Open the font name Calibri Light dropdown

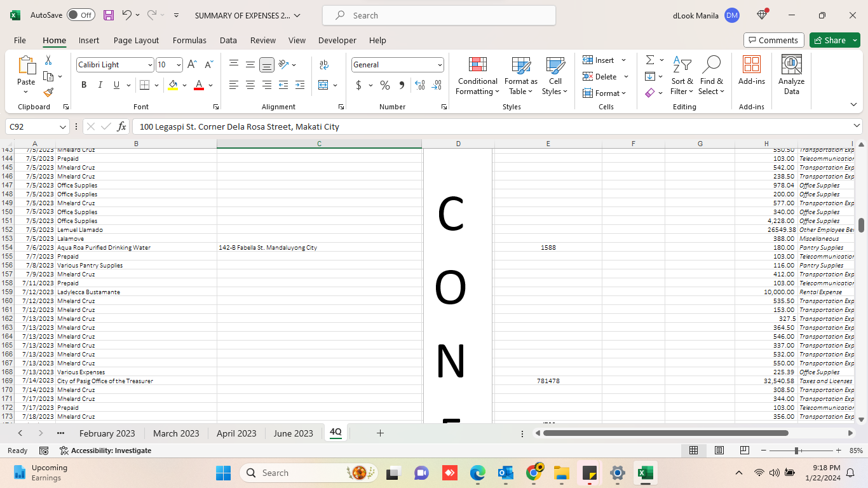pyautogui.click(x=150, y=65)
